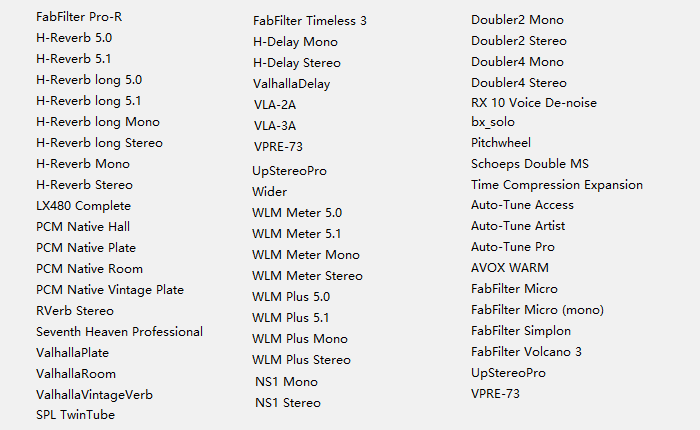Viewport: 700px width, 430px height.
Task: Pick FabFilter Volcano 3
Action: (526, 352)
